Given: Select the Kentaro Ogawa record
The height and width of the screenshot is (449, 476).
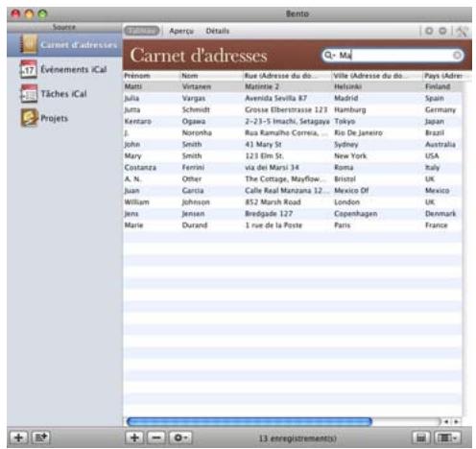Looking at the screenshot, I should [293, 121].
